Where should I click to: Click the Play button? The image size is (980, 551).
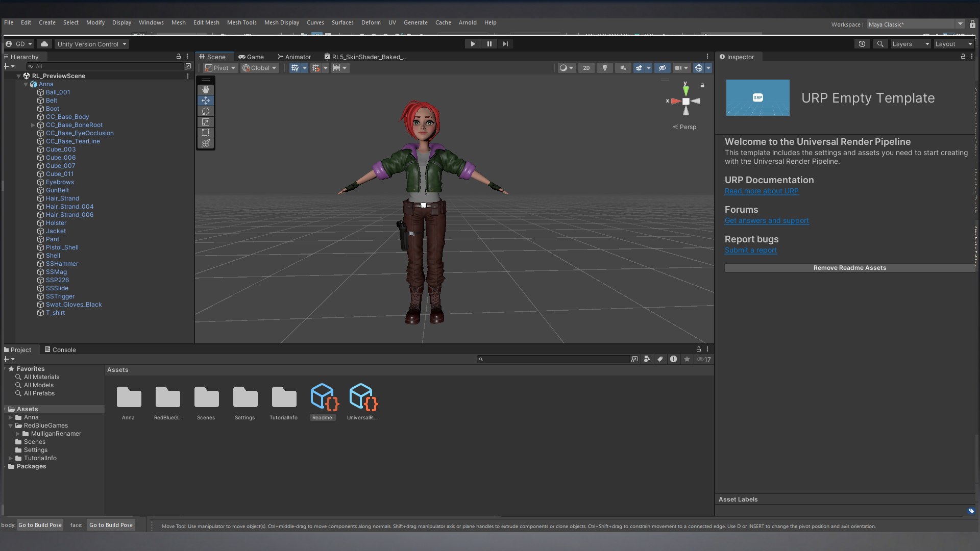(473, 44)
